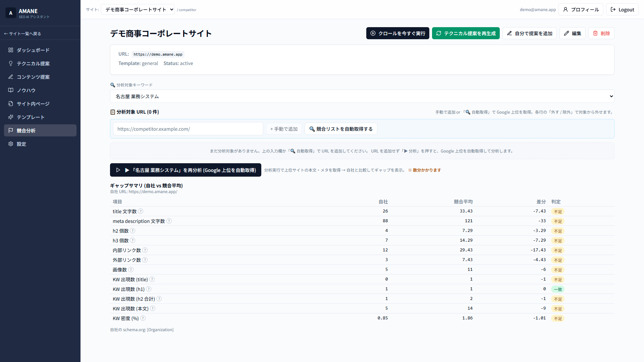The width and height of the screenshot is (644, 362).
Task: Open ダッシュボード in the sidebar
Action: coord(40,50)
